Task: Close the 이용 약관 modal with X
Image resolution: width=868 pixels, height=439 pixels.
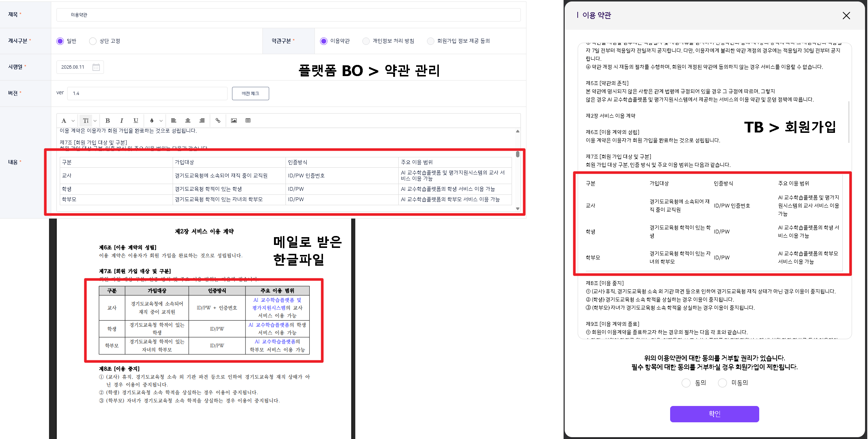Action: coord(846,16)
